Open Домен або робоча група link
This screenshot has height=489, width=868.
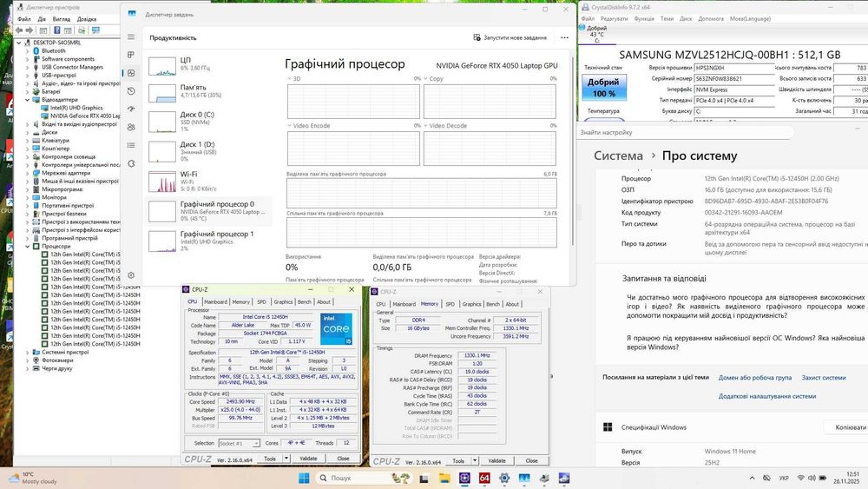pyautogui.click(x=755, y=378)
